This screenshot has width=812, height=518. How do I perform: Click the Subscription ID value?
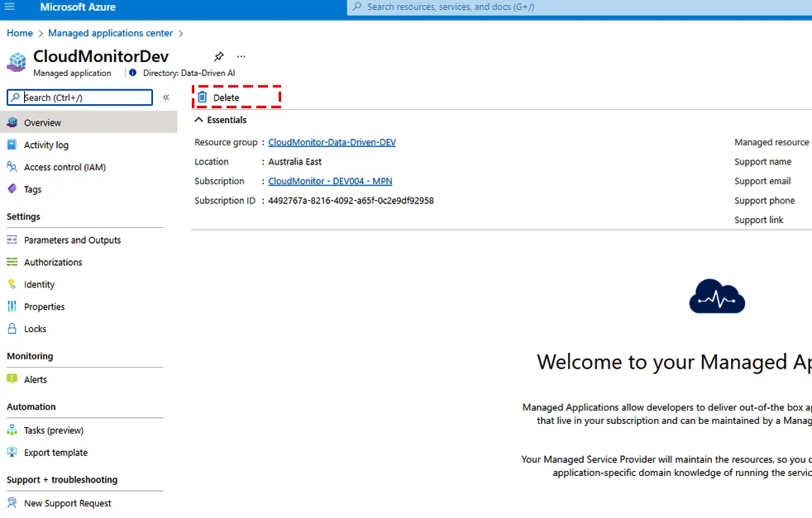351,201
